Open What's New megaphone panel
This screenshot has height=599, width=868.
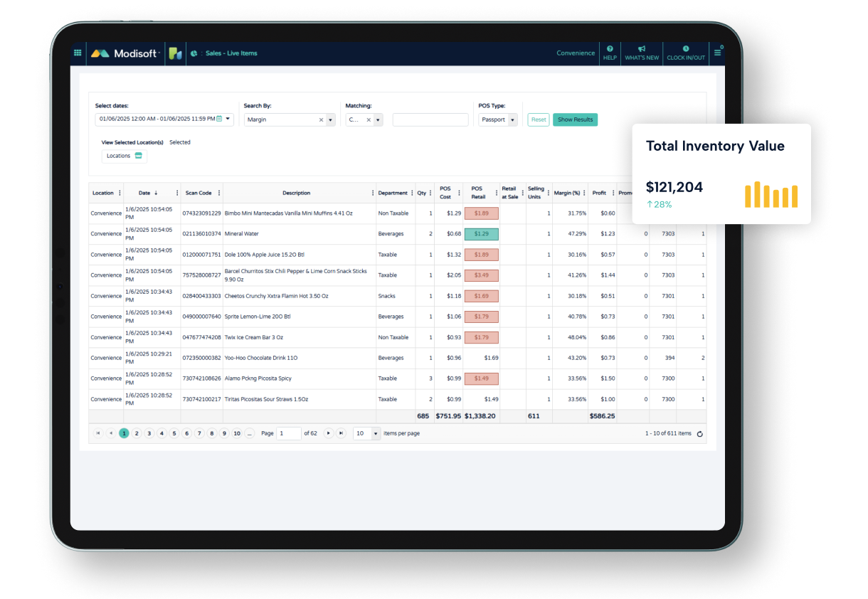point(641,48)
